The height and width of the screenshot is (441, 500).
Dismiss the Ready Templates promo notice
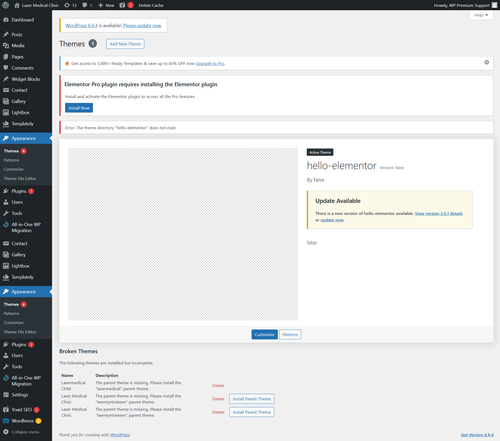487,62
